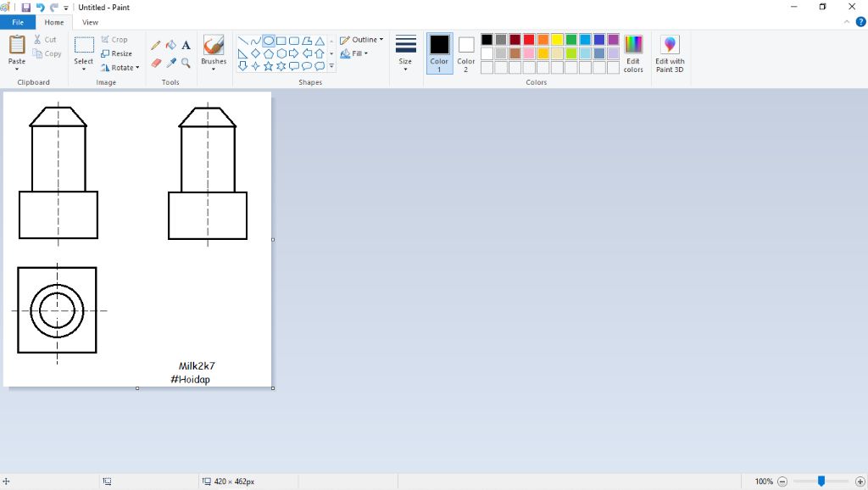Switch to the View tab

tap(90, 22)
